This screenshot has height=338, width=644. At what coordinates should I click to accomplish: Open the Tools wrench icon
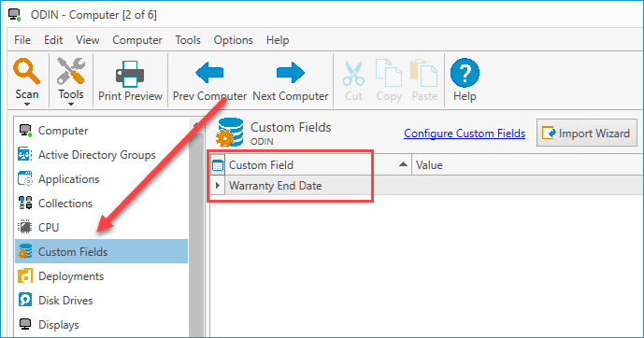tap(71, 71)
